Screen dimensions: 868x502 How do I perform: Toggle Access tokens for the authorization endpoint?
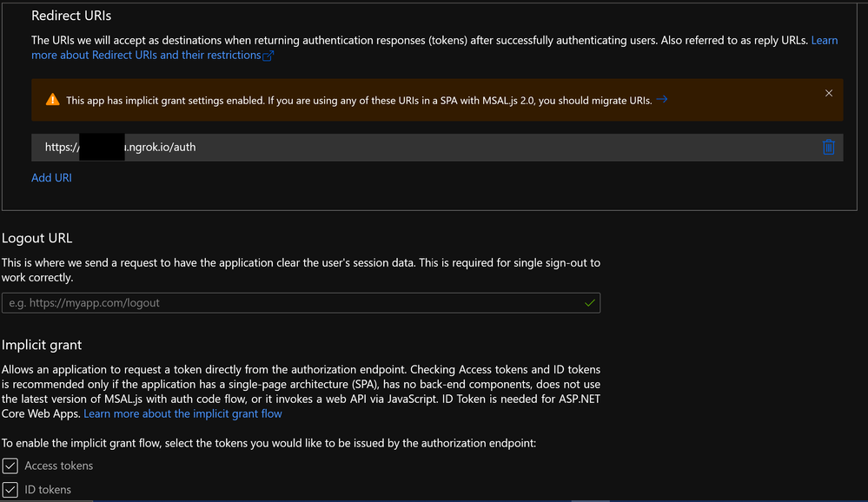[x=10, y=466]
